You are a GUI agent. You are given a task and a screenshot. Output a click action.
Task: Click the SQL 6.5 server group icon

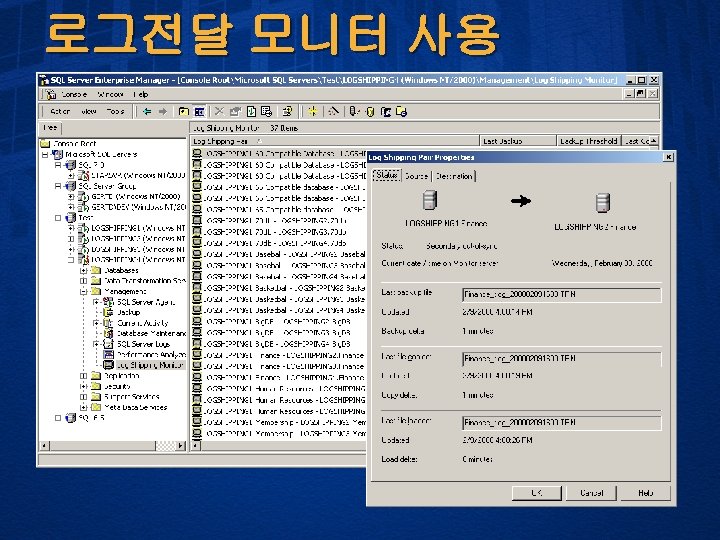coord(70,418)
